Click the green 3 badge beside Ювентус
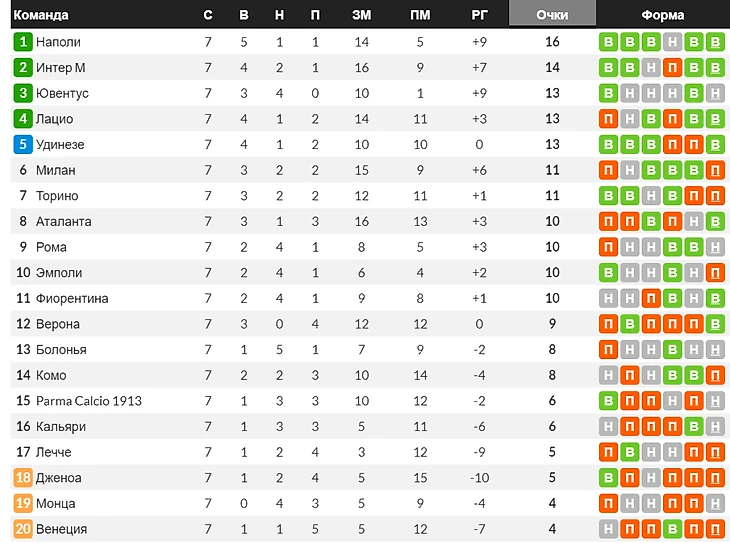 [x=23, y=93]
